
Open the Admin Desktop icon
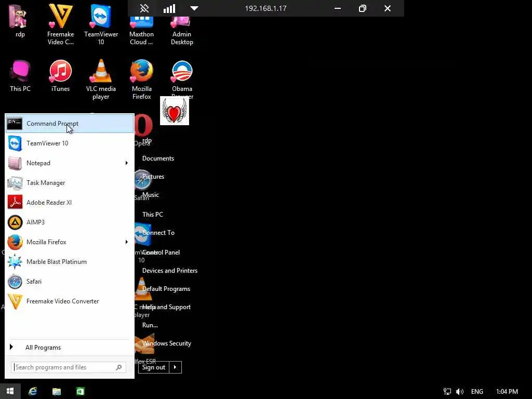click(182, 31)
